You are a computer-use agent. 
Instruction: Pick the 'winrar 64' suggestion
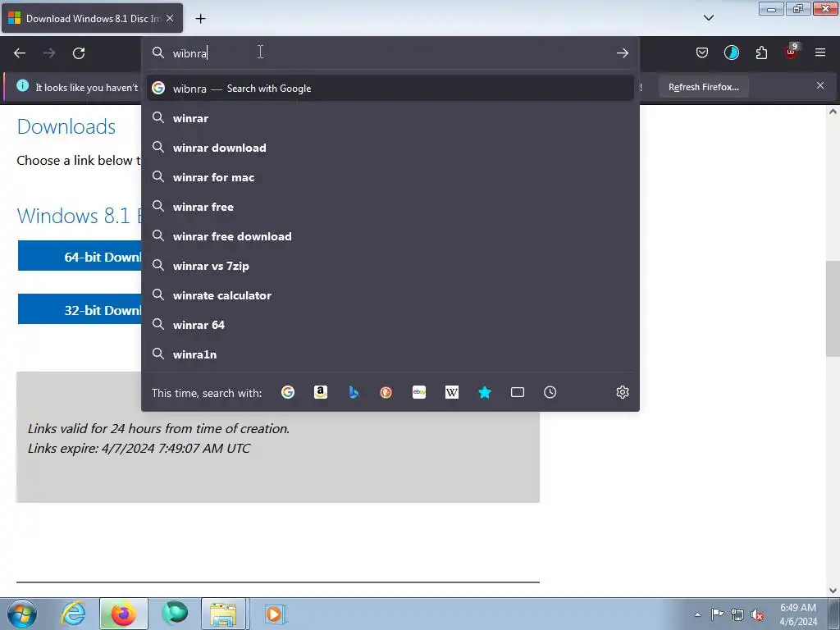(x=390, y=325)
